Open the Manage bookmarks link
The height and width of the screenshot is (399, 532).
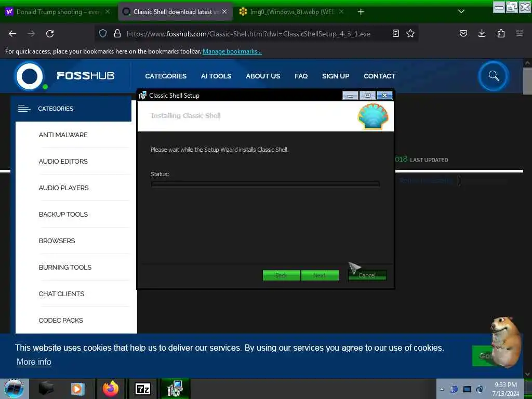pos(232,51)
